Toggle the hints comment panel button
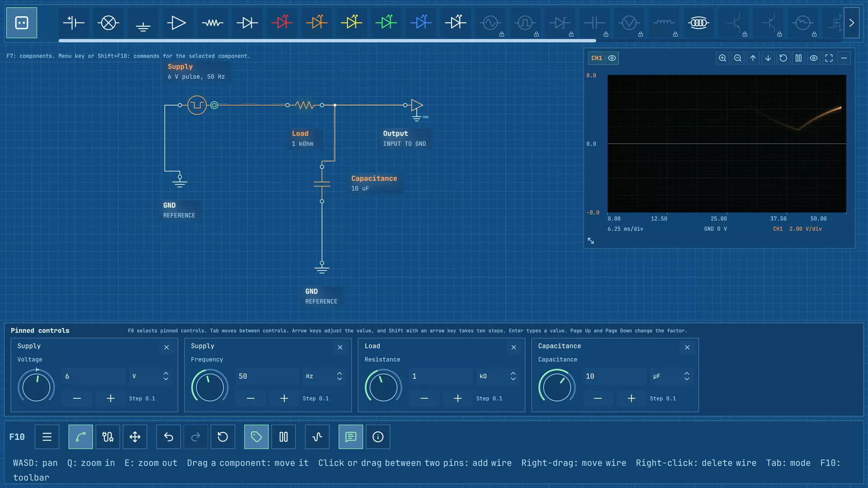868x488 pixels. (351, 436)
